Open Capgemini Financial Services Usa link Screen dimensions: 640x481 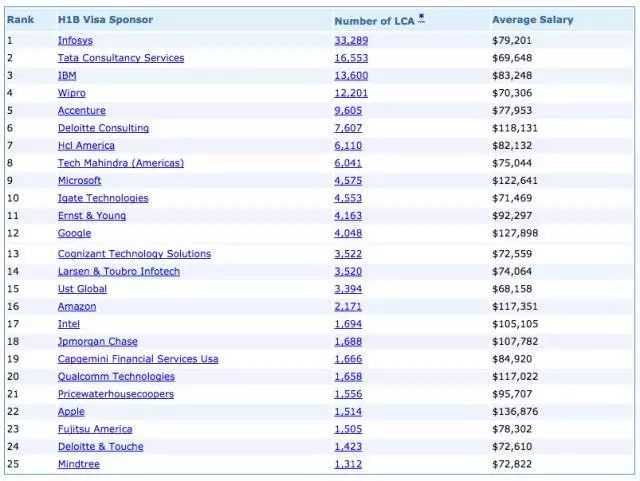coord(138,359)
